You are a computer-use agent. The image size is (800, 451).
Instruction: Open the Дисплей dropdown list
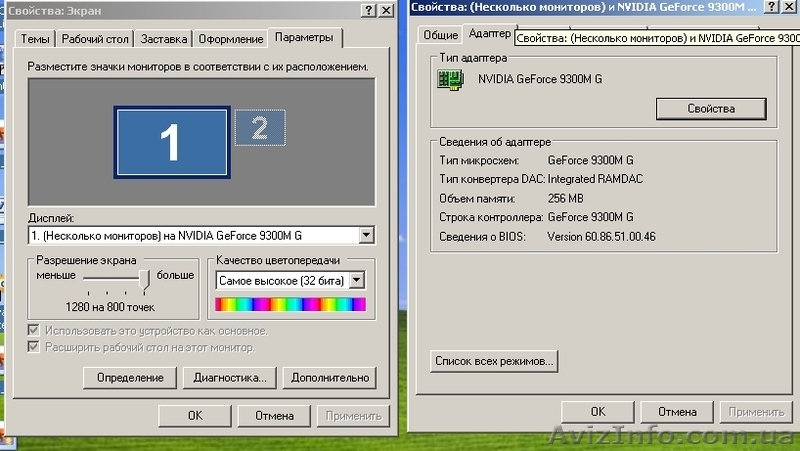point(366,235)
